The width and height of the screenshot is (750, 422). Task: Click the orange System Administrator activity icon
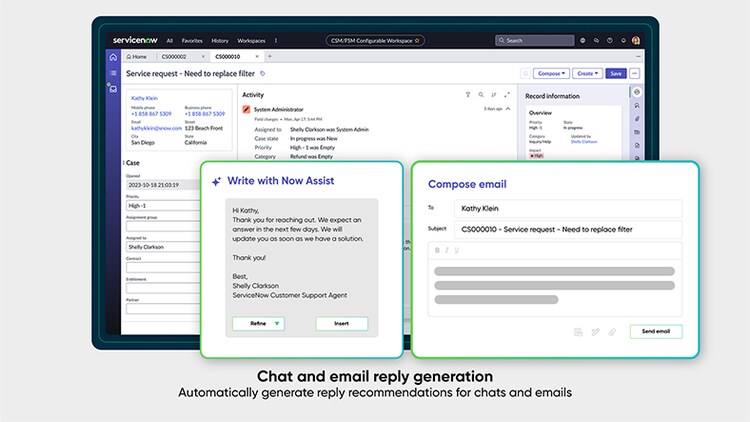[246, 110]
